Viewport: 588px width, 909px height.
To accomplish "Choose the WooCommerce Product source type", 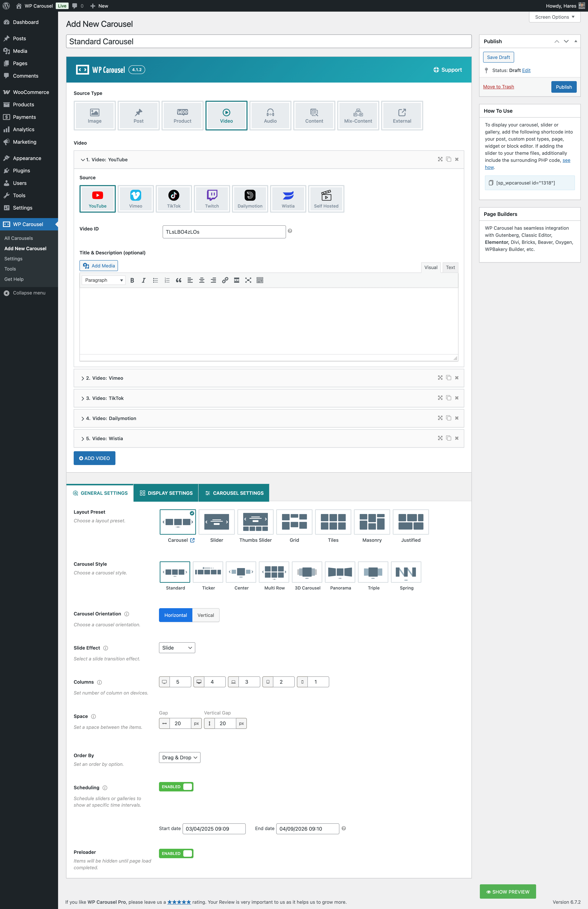I will click(x=182, y=116).
